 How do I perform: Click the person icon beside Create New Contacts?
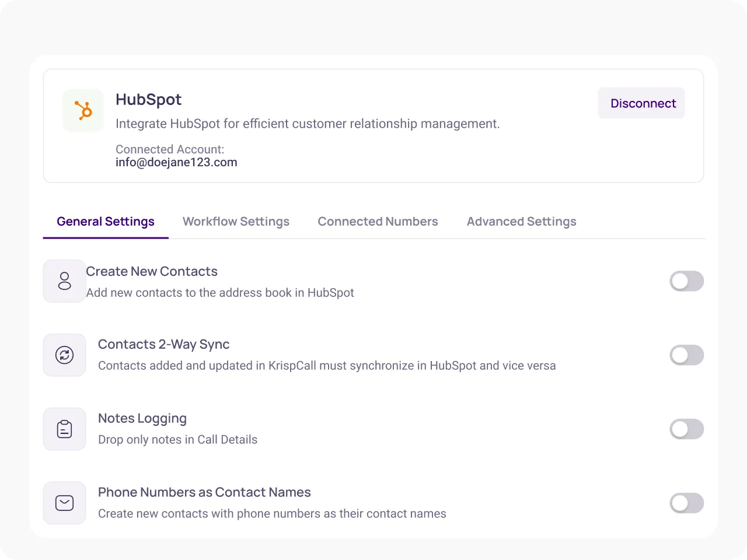click(x=65, y=281)
